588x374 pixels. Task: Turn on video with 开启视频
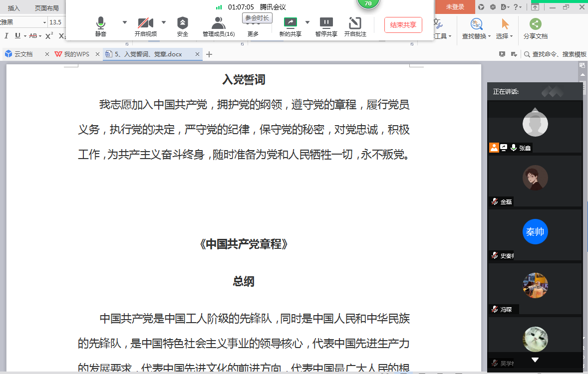point(145,26)
